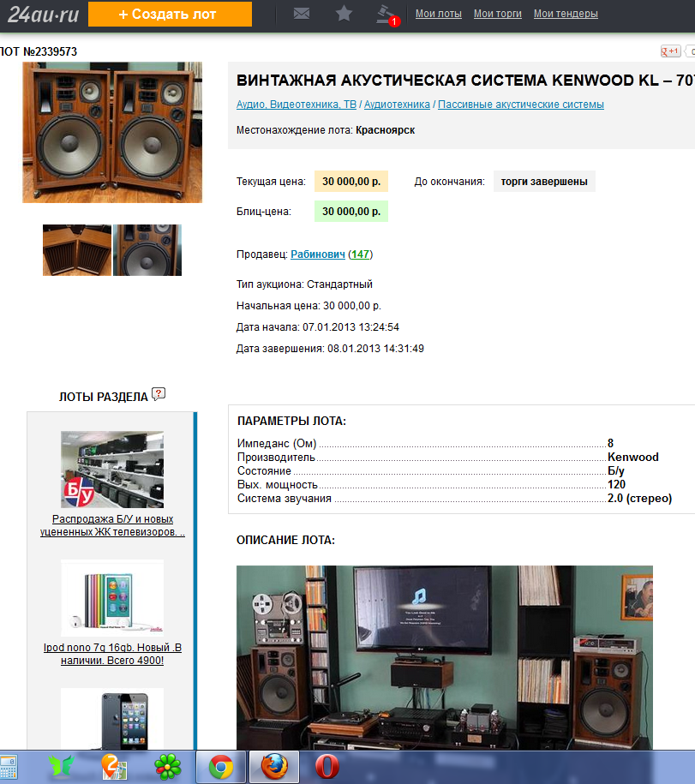Screen dimensions: 695x784
Task: Open Пассивные акустические системы link
Action: (521, 105)
